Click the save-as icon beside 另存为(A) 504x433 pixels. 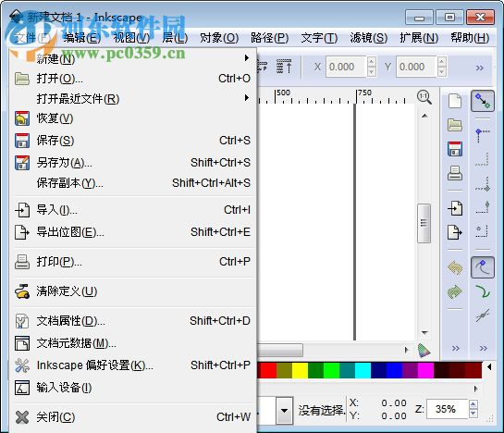coord(22,163)
